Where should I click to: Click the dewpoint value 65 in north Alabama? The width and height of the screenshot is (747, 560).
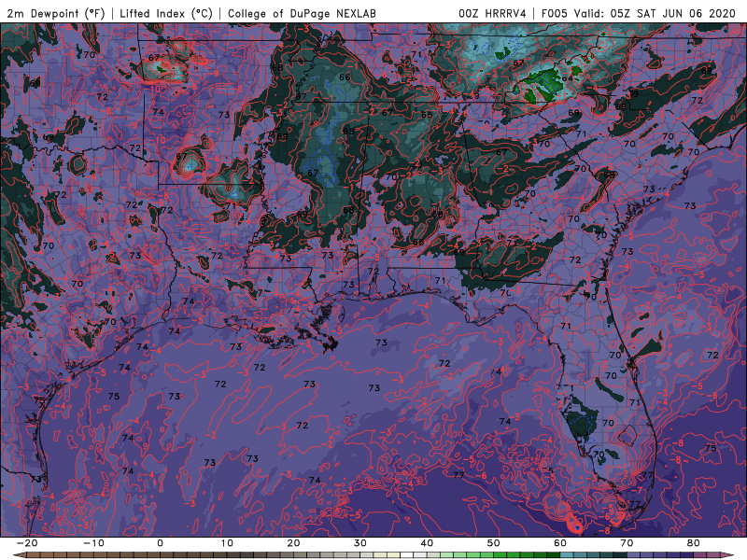(427, 115)
